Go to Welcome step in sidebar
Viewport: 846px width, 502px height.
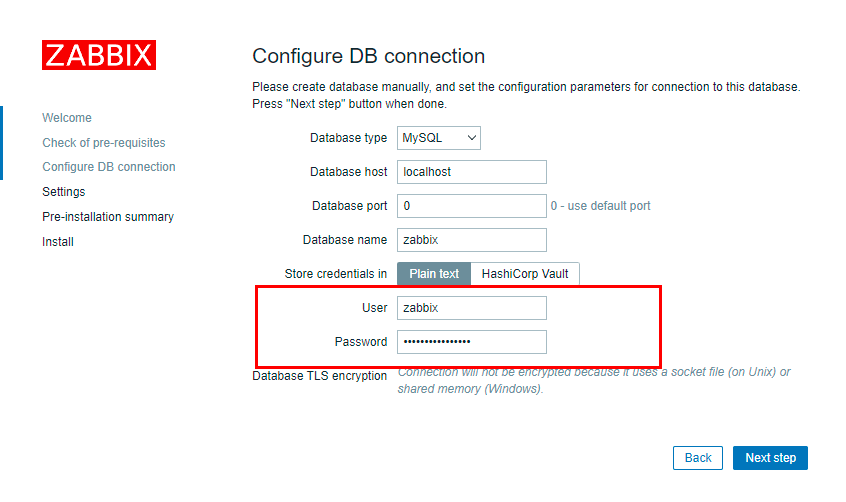point(67,118)
